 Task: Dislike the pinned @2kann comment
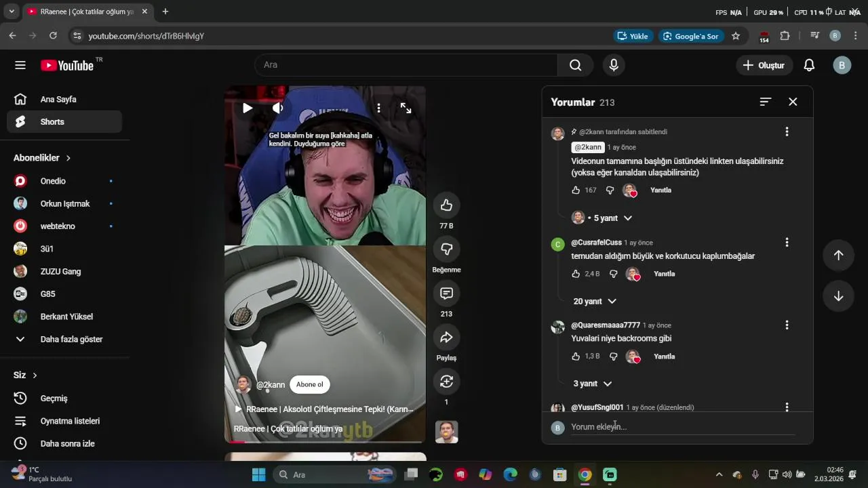point(610,190)
